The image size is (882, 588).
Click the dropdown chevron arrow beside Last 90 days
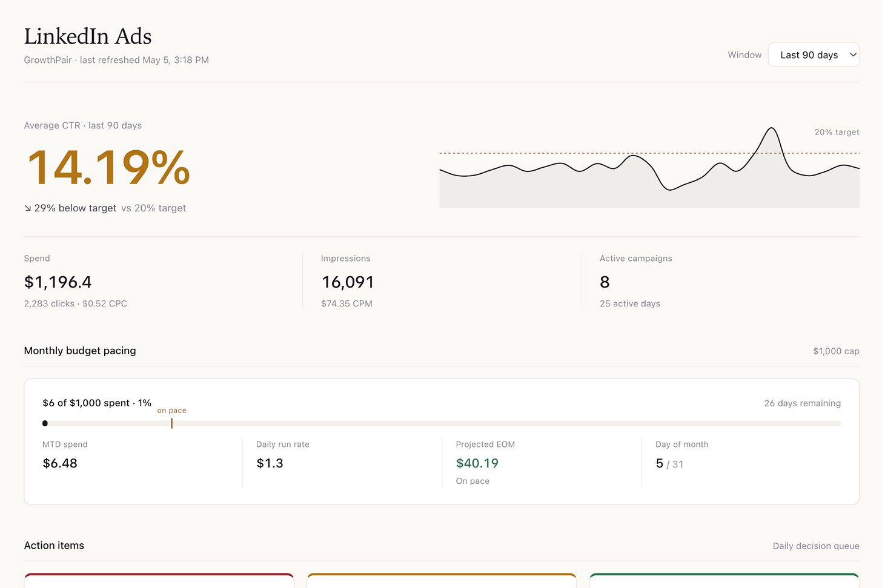click(x=853, y=55)
